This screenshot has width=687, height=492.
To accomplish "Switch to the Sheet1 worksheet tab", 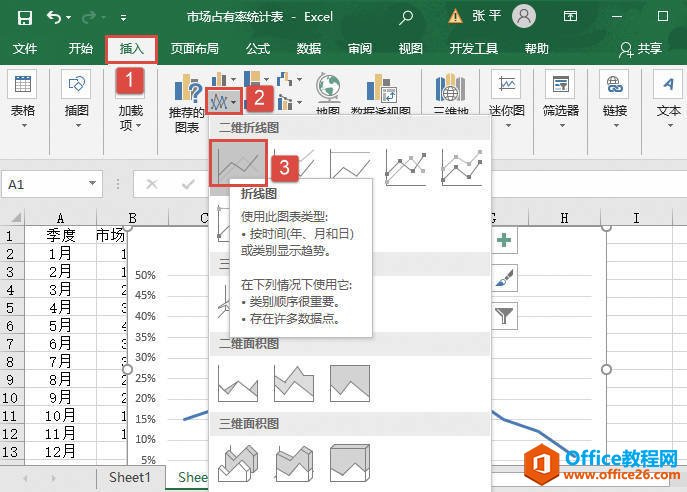I will pyautogui.click(x=130, y=477).
